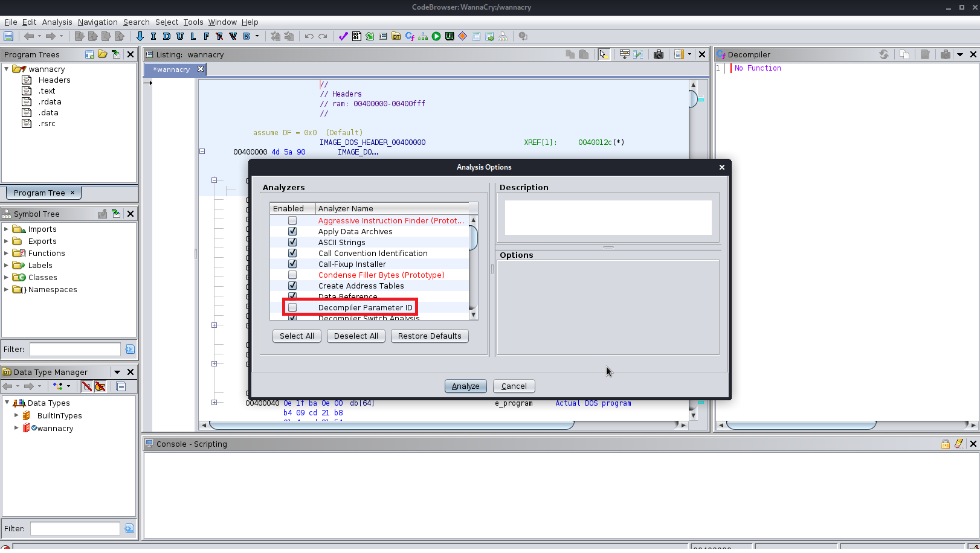Open the Memory Map toolbar icon
Image resolution: width=980 pixels, height=553 pixels.
(x=450, y=36)
